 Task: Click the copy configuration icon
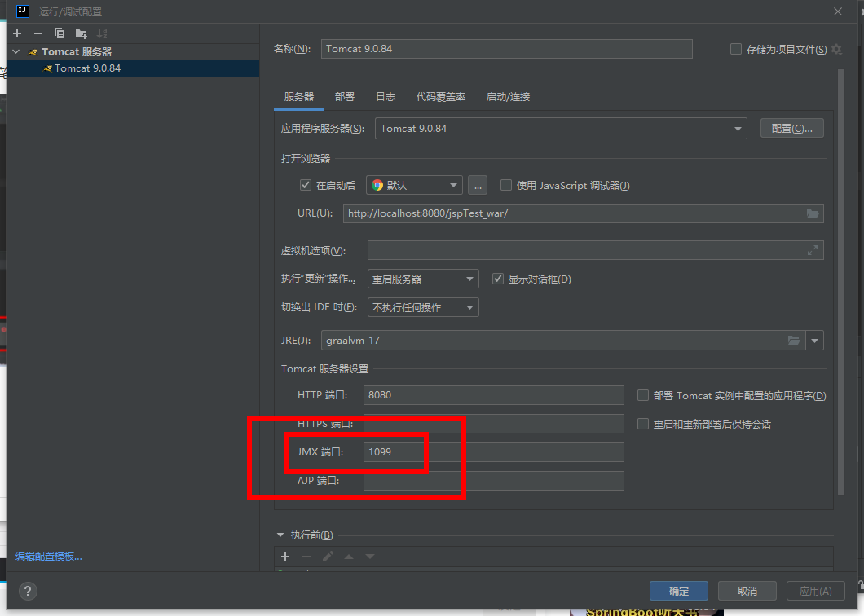pyautogui.click(x=60, y=33)
